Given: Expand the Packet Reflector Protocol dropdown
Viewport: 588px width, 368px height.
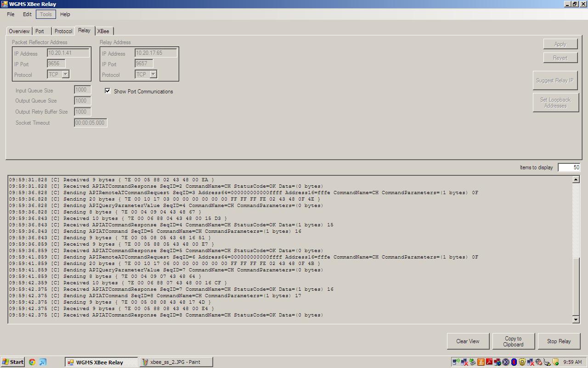Looking at the screenshot, I should point(66,74).
